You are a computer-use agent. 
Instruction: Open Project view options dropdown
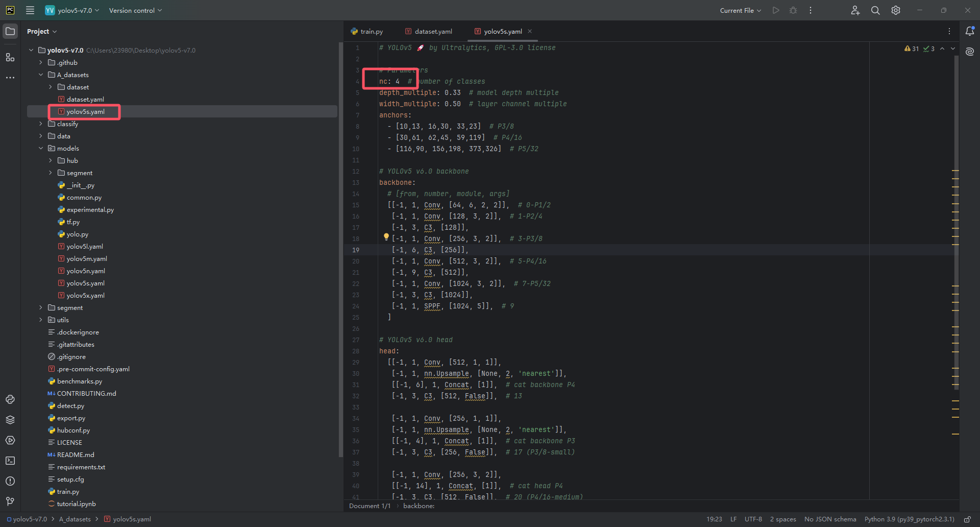click(x=42, y=31)
